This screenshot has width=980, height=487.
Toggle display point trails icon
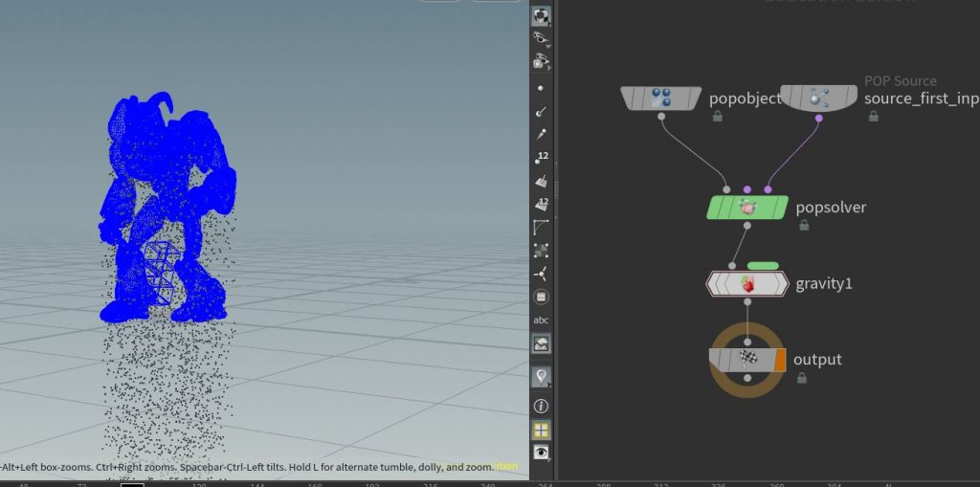coord(542,134)
